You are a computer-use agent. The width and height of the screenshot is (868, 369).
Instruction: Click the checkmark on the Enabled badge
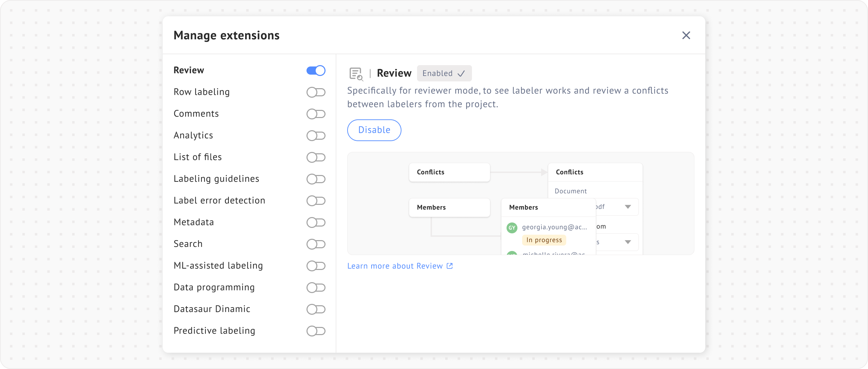461,74
